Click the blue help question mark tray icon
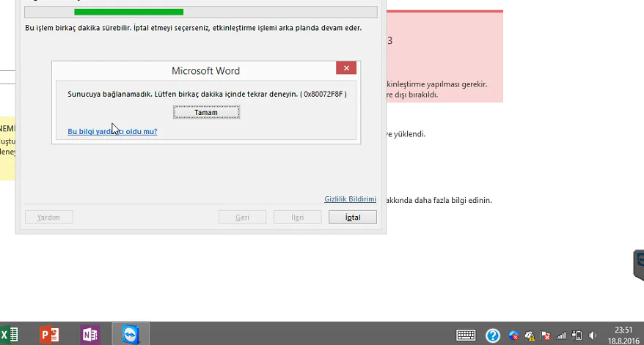 point(493,335)
